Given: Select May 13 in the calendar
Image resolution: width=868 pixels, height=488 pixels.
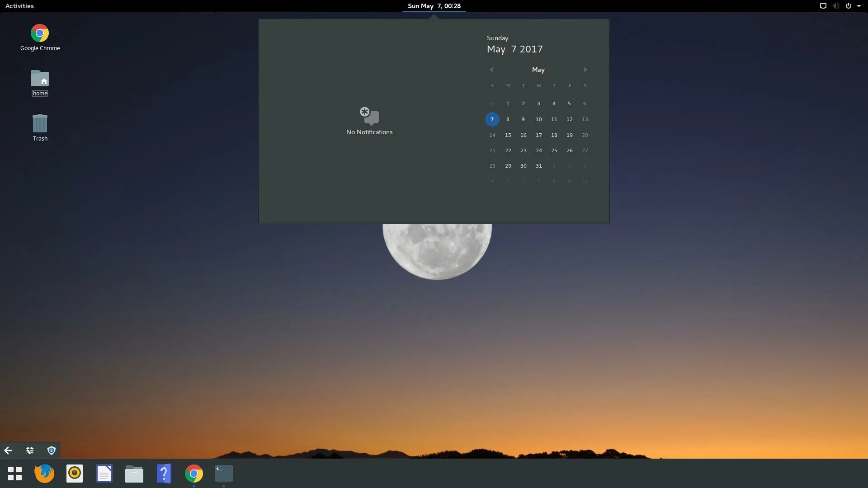Looking at the screenshot, I should 585,119.
